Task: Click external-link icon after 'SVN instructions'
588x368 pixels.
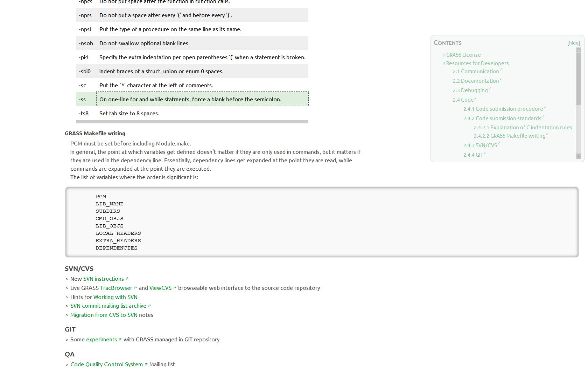Action: coord(127,279)
